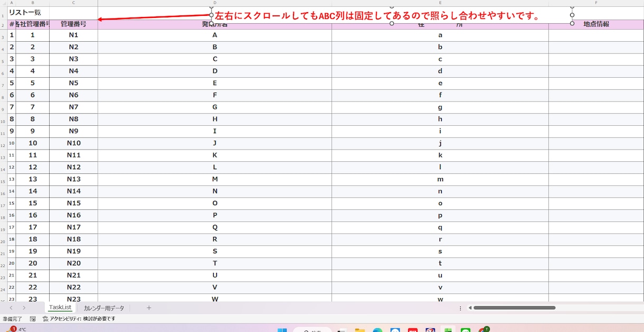Select the 準備完了 status bar text

(x=13, y=319)
